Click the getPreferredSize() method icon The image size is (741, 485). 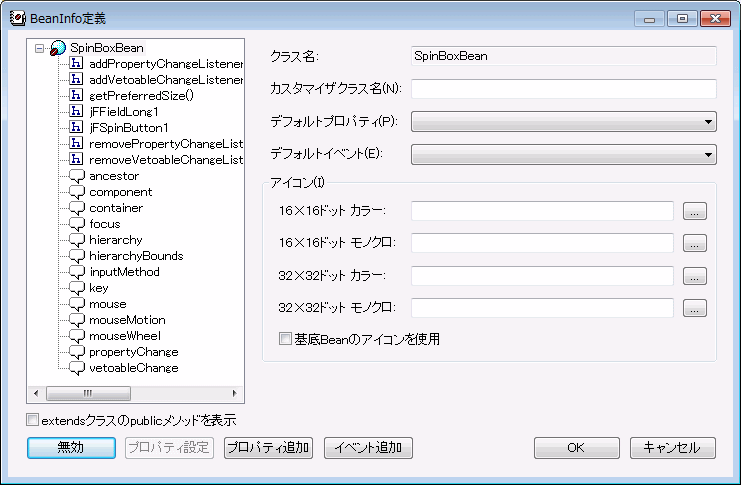tap(76, 95)
